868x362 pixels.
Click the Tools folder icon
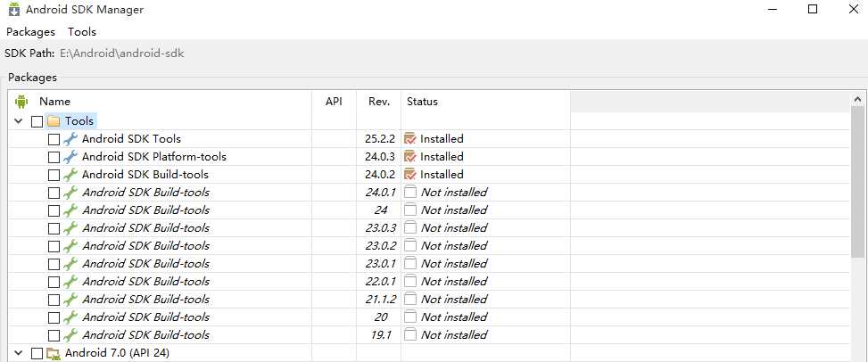(x=54, y=120)
